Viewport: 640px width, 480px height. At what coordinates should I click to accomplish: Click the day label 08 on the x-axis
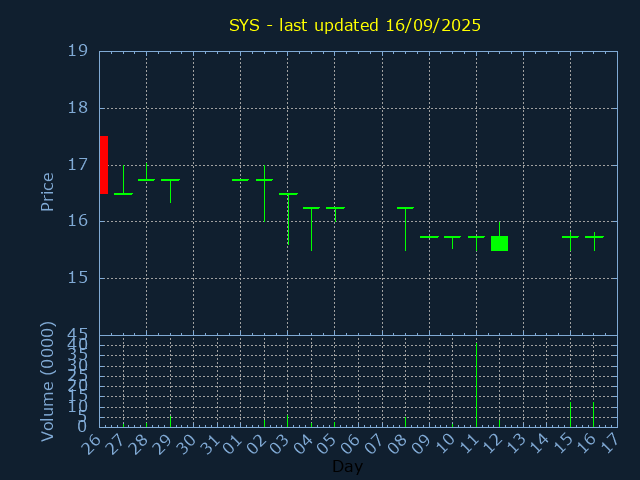[397, 444]
